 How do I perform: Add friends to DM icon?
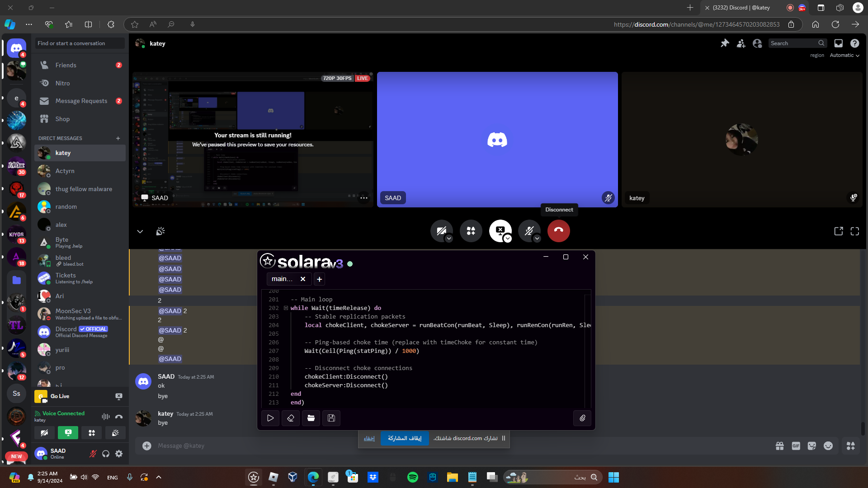[x=741, y=43]
